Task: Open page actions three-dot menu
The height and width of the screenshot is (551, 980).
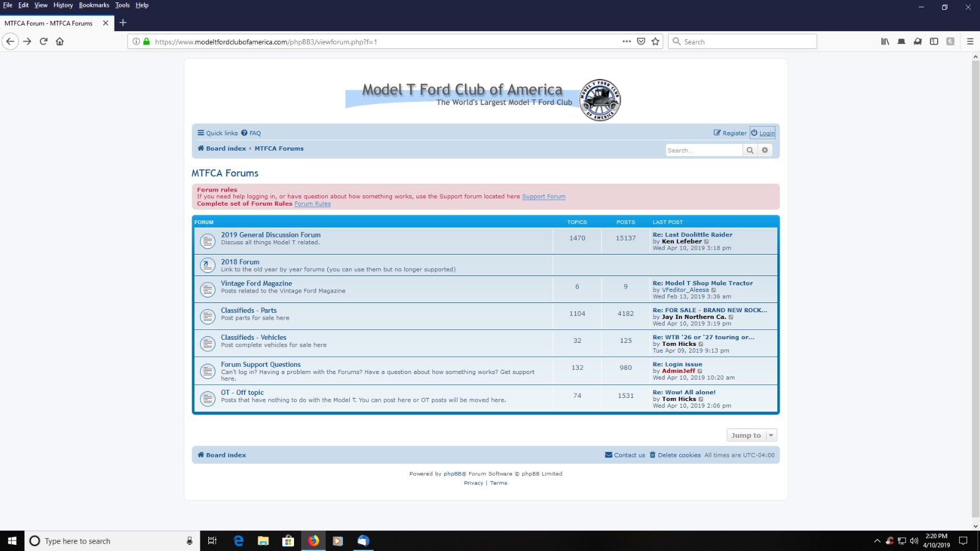Action: pos(626,42)
